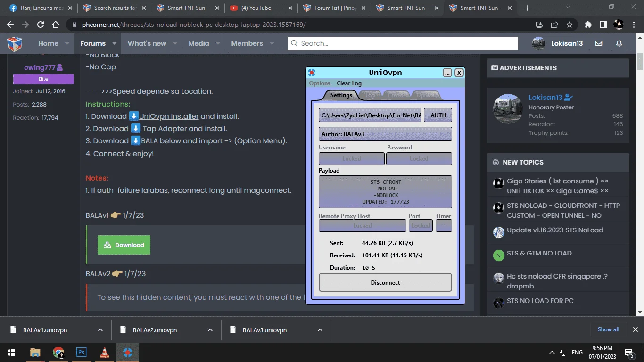
Task: Bookmark this page with the star icon
Action: [x=570, y=25]
